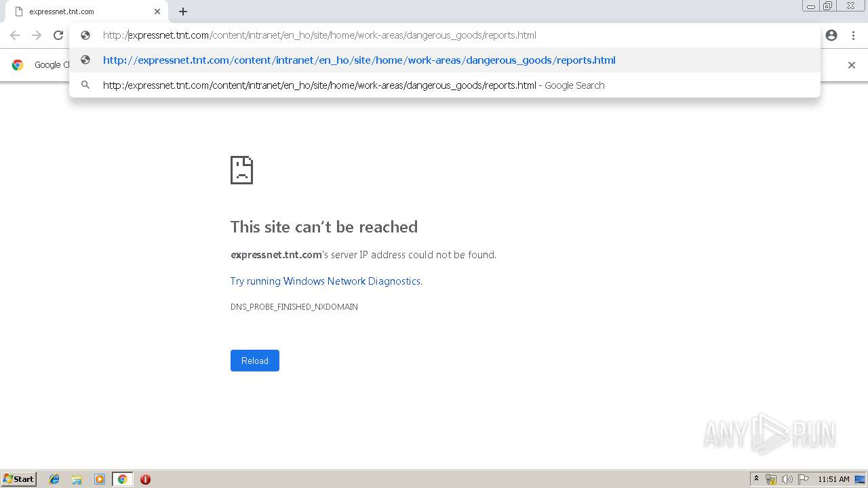
Task: Click the globe icon in the address bar
Action: pos(85,35)
